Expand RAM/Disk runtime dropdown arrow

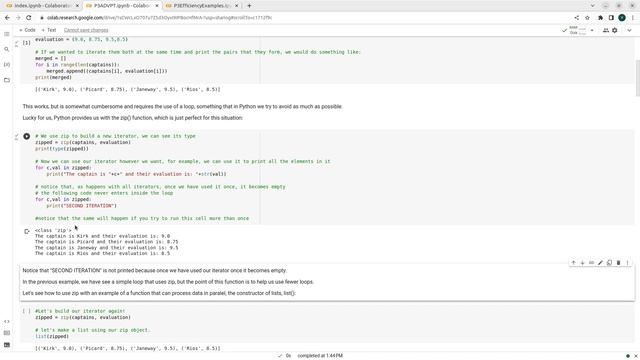click(x=592, y=30)
